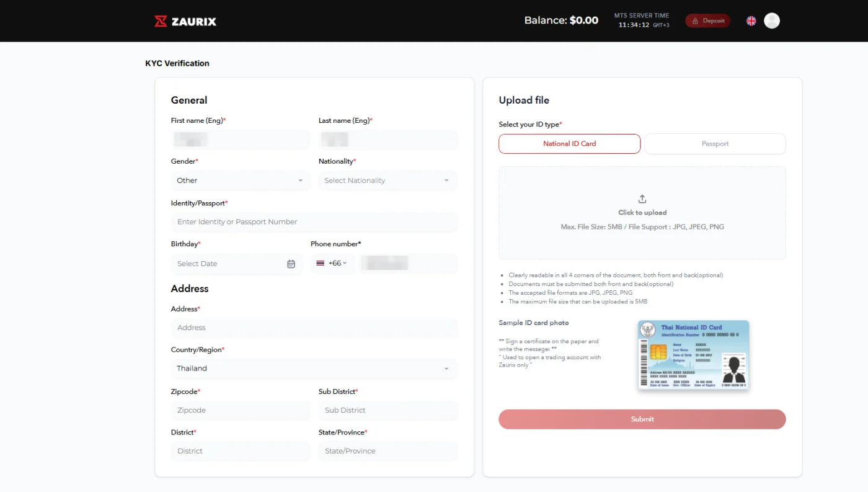
Task: Click the 'Sample ID card photo' label
Action: (x=534, y=323)
